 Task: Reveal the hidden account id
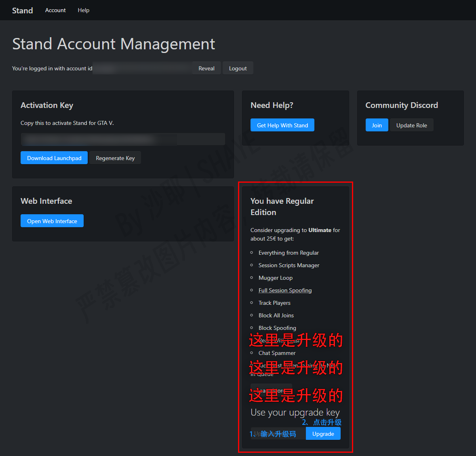click(206, 68)
